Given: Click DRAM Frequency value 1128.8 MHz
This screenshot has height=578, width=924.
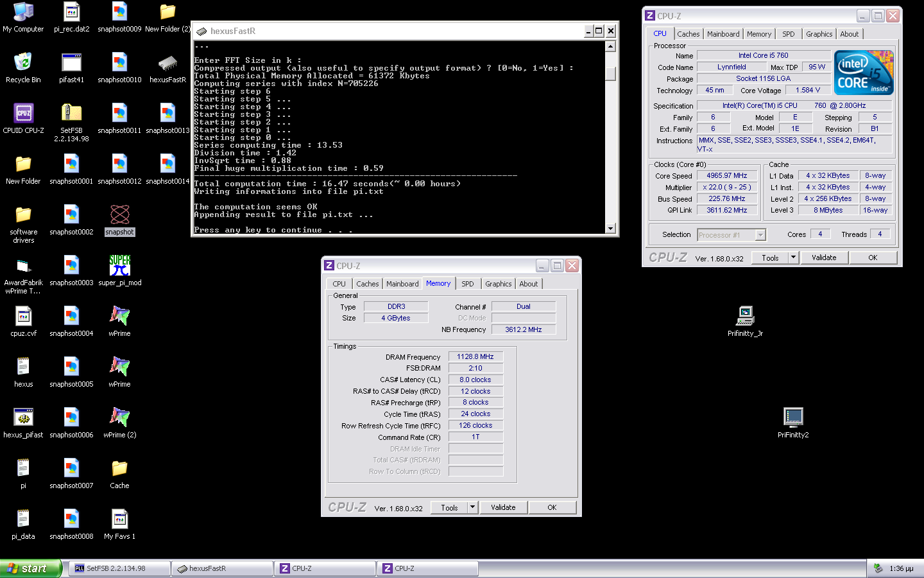Looking at the screenshot, I should [475, 356].
